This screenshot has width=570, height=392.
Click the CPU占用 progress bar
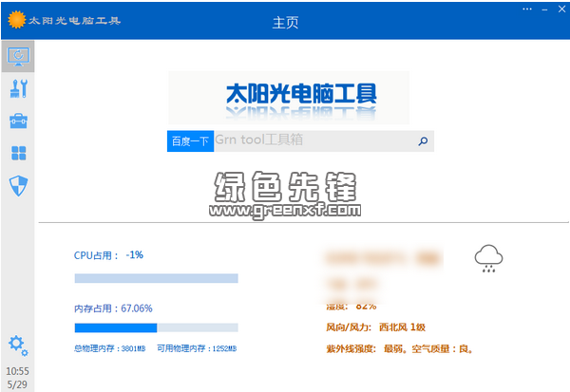(x=157, y=278)
